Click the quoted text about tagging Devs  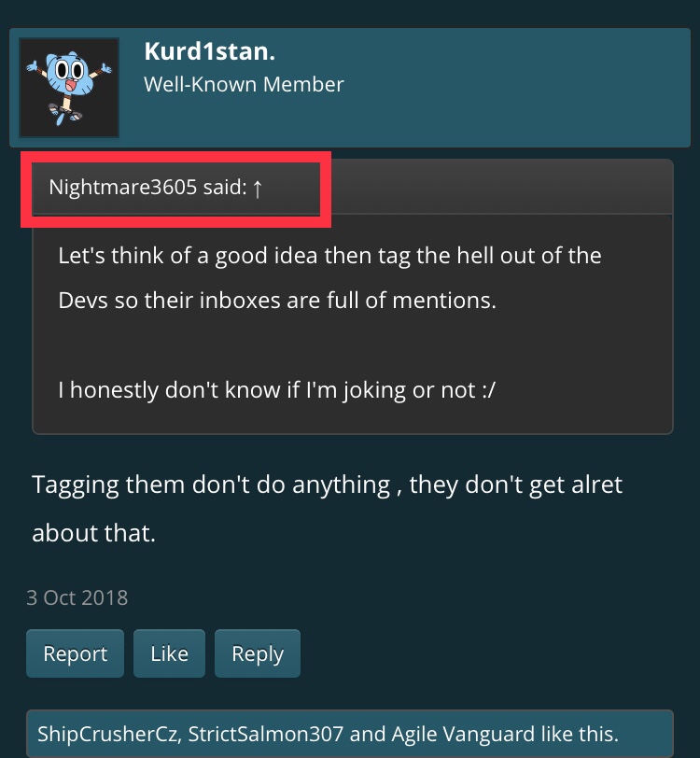329,278
